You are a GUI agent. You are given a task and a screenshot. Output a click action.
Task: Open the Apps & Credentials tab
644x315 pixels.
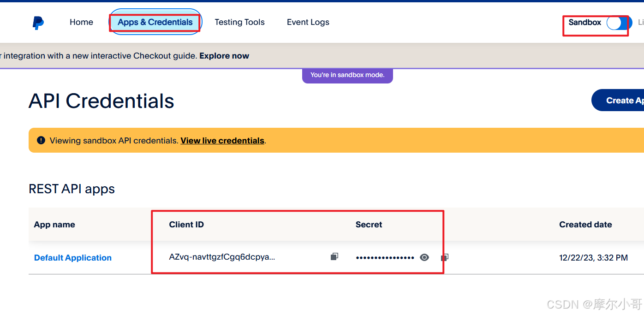pos(155,22)
